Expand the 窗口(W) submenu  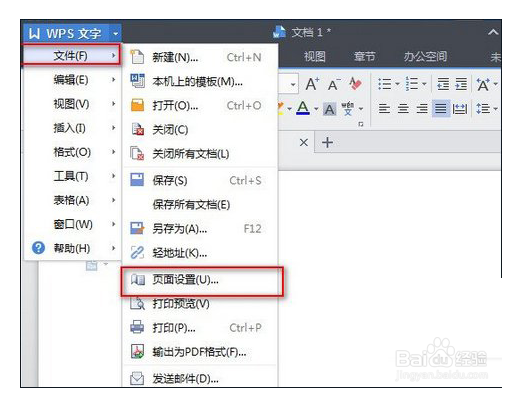coord(114,224)
